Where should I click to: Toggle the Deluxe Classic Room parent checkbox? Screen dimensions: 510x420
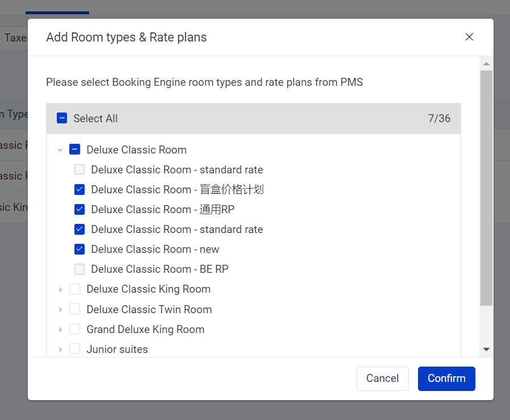(x=74, y=149)
